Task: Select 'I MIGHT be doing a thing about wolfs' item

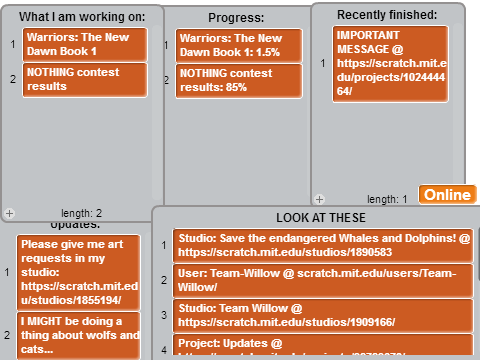Action: point(79,335)
